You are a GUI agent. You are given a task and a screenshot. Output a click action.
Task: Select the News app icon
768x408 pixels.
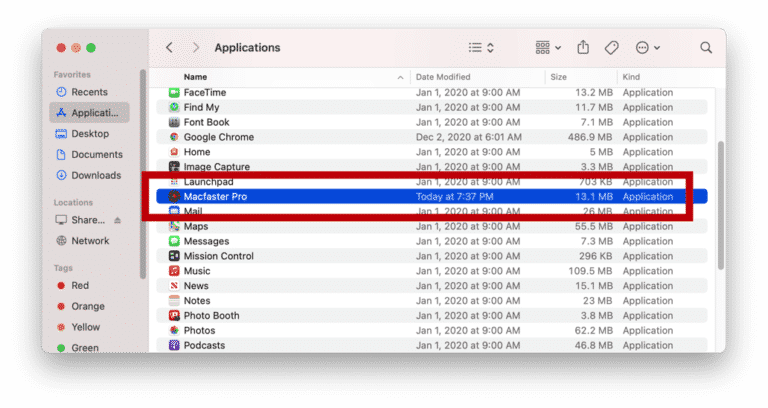[x=174, y=286]
